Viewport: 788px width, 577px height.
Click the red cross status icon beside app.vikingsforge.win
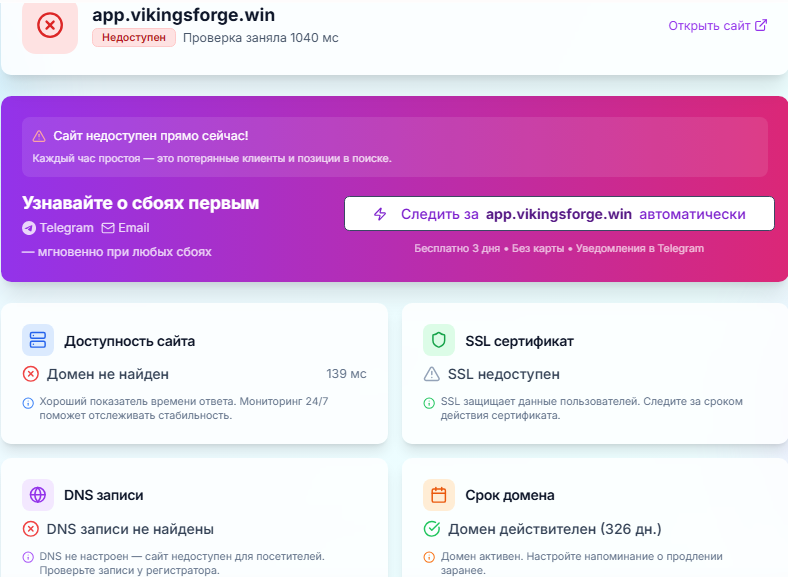click(50, 25)
